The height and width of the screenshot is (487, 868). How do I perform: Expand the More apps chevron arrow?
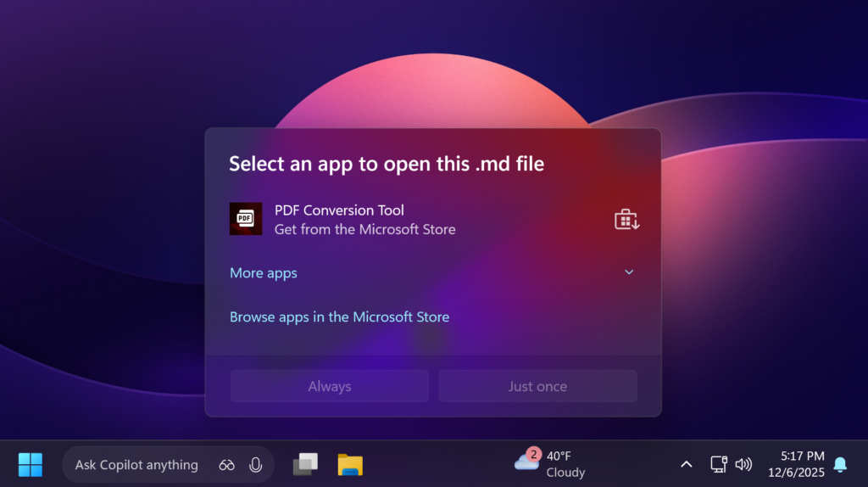pos(629,272)
